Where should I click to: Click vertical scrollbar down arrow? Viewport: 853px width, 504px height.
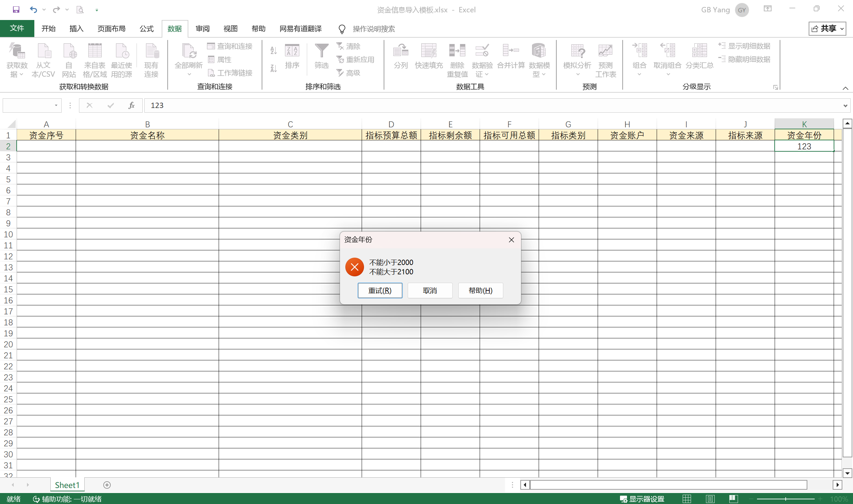[x=847, y=473]
